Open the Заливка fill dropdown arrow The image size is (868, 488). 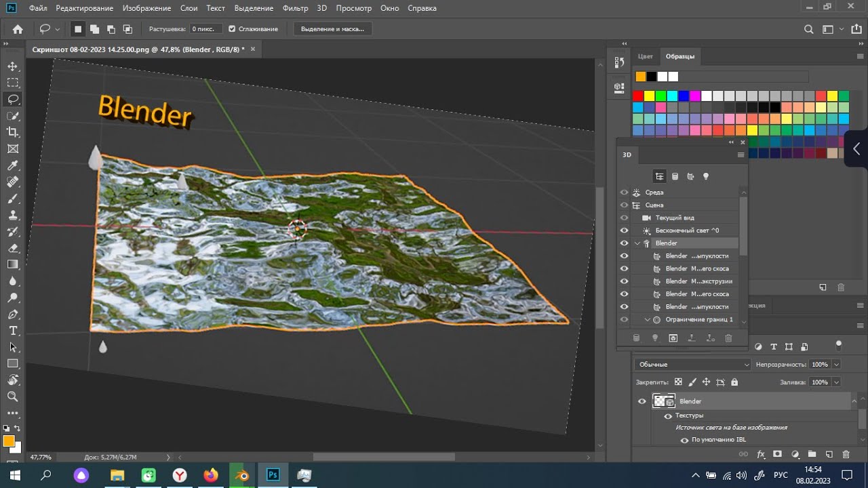836,382
